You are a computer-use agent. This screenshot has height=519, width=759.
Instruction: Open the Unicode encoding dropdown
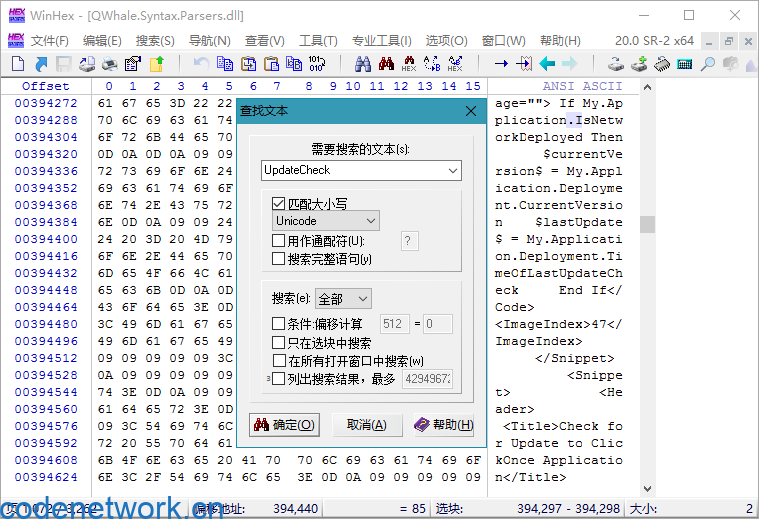326,221
